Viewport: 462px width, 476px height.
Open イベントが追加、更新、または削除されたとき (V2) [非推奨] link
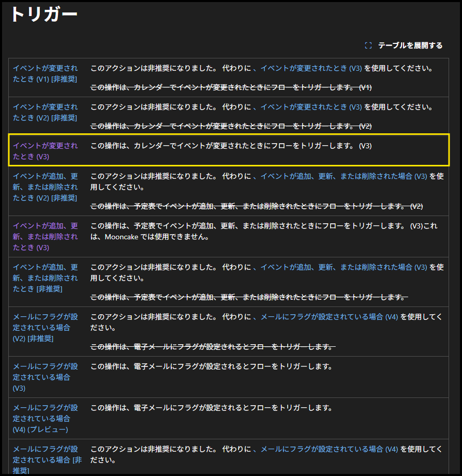point(45,187)
